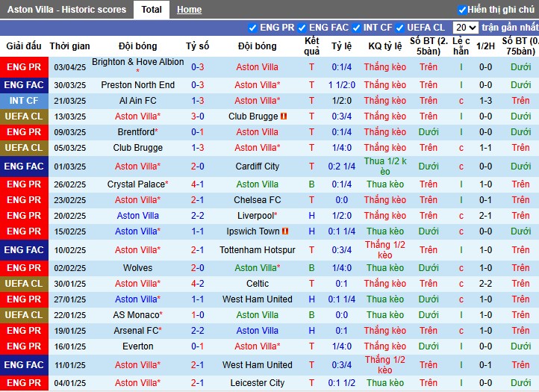This screenshot has height=392, width=539.
Task: Open Preston North End team link
Action: point(138,85)
